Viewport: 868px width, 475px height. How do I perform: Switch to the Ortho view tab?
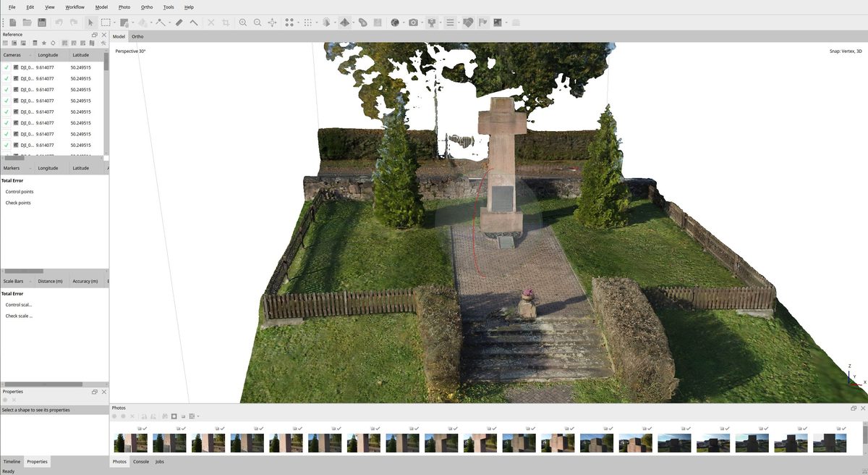(137, 36)
